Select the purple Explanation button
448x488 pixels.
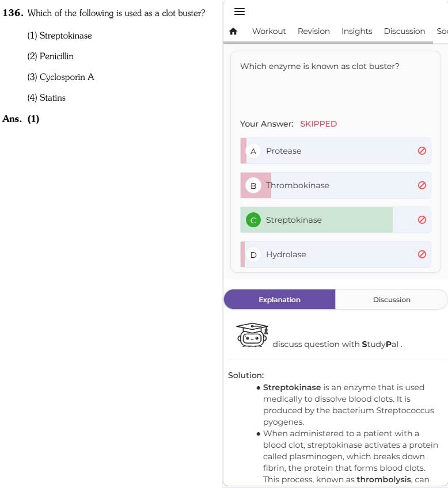click(280, 299)
